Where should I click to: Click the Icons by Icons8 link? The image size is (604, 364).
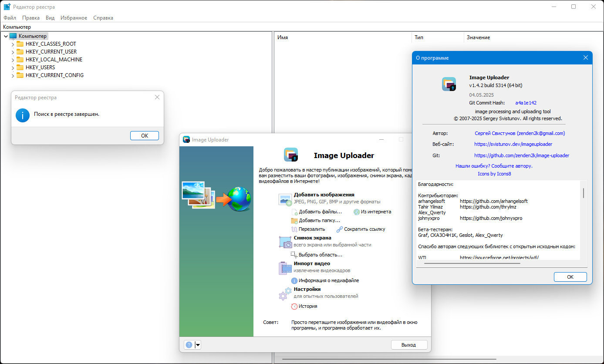pos(494,174)
